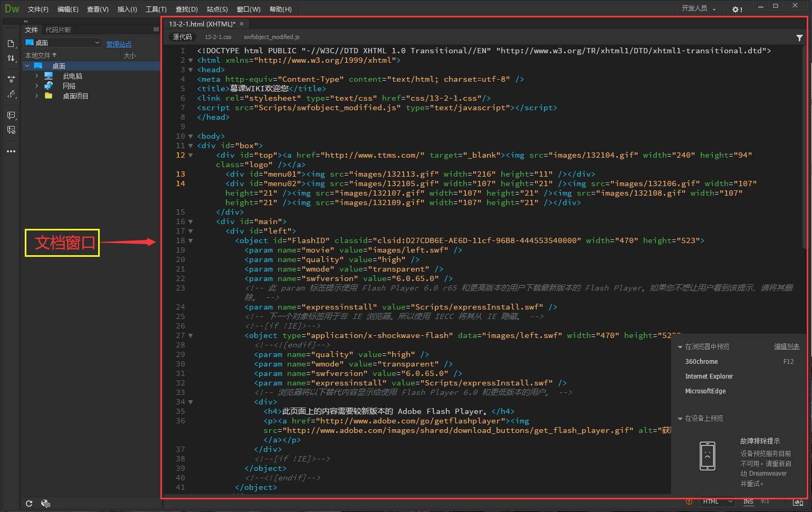Screen dimensions: 812x512
Task: Click the orange error warning status icon
Action: pyautogui.click(x=689, y=501)
